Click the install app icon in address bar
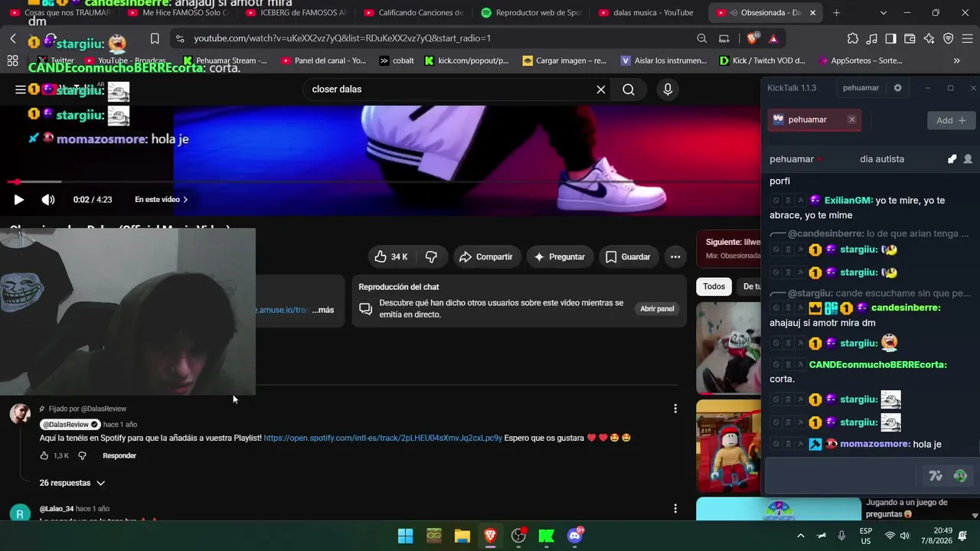The width and height of the screenshot is (980, 551). (x=724, y=38)
